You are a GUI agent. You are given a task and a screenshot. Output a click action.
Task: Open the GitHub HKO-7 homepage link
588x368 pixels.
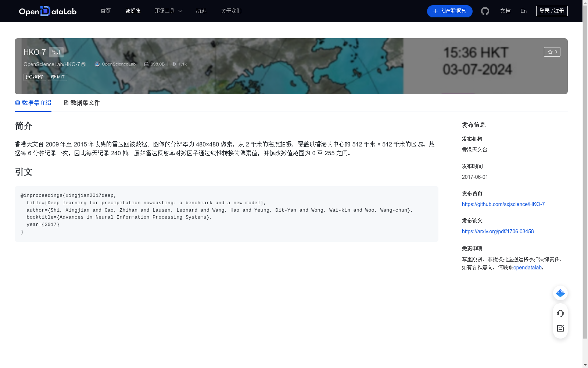(x=503, y=204)
